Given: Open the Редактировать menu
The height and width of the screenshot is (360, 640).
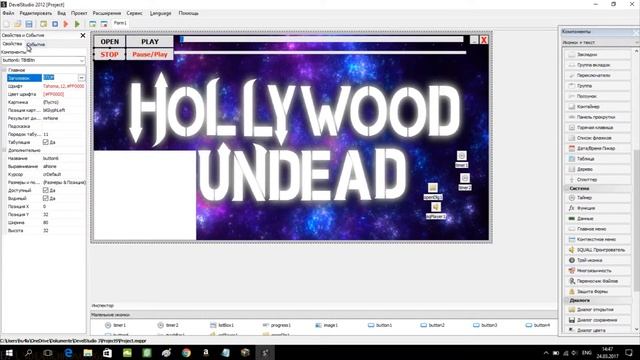Looking at the screenshot, I should click(x=36, y=13).
